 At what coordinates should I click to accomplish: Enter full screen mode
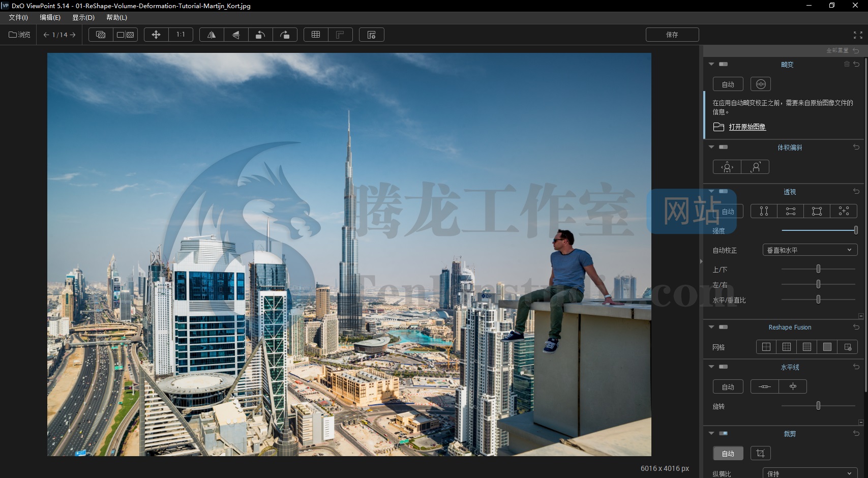[858, 35]
